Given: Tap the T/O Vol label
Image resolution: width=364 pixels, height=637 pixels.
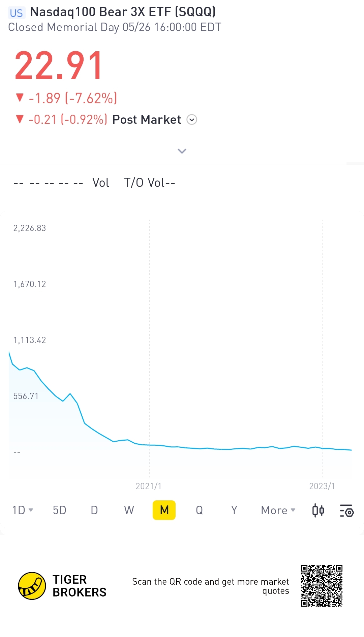Looking at the screenshot, I should click(149, 183).
